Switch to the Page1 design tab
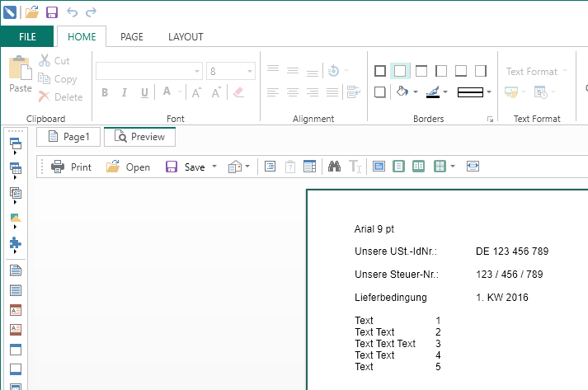Viewport: 588px width, 390px height. (68, 137)
